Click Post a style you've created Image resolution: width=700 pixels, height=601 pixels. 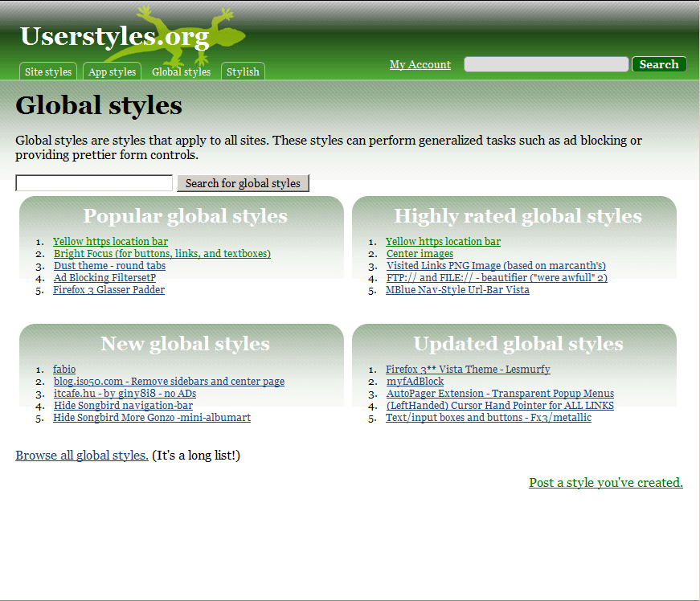pos(606,483)
